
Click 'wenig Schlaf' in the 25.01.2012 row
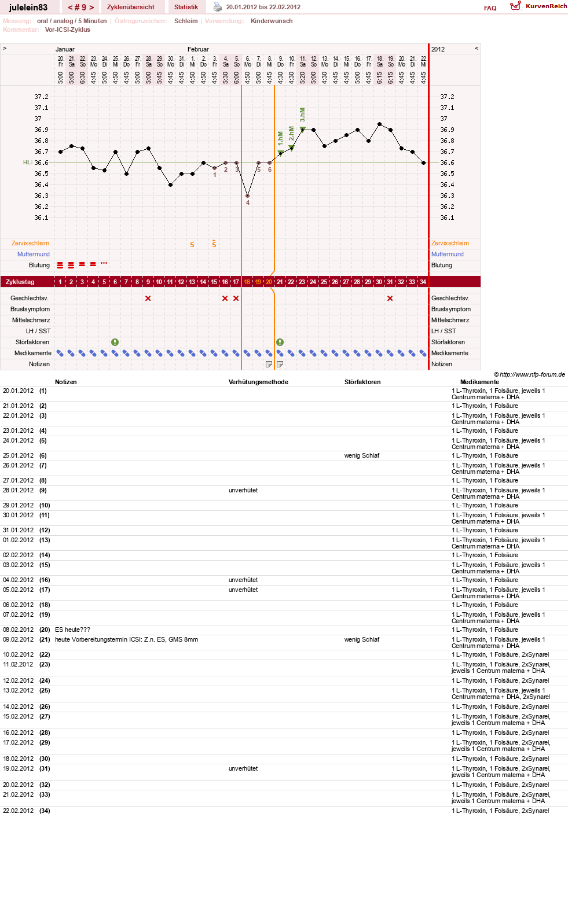point(362,456)
